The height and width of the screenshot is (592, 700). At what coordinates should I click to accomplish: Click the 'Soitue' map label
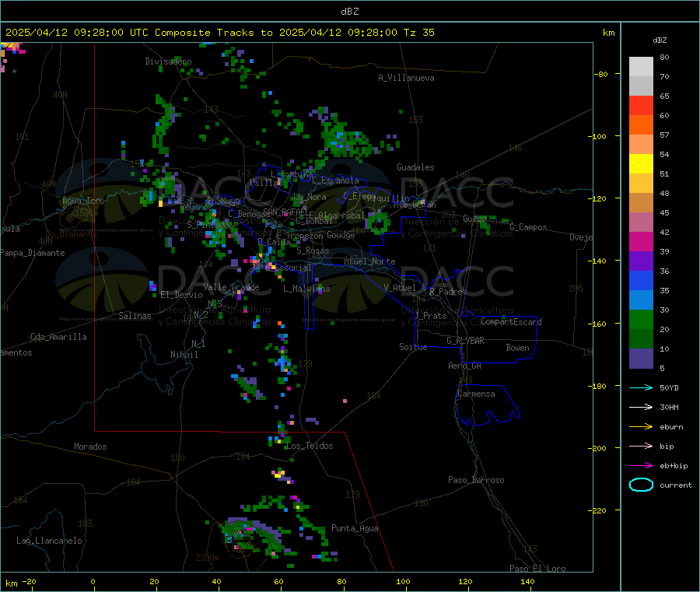(x=413, y=347)
